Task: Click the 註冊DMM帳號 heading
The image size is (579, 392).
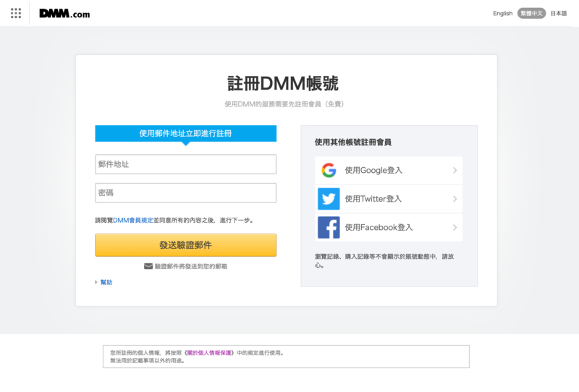Action: click(x=283, y=83)
